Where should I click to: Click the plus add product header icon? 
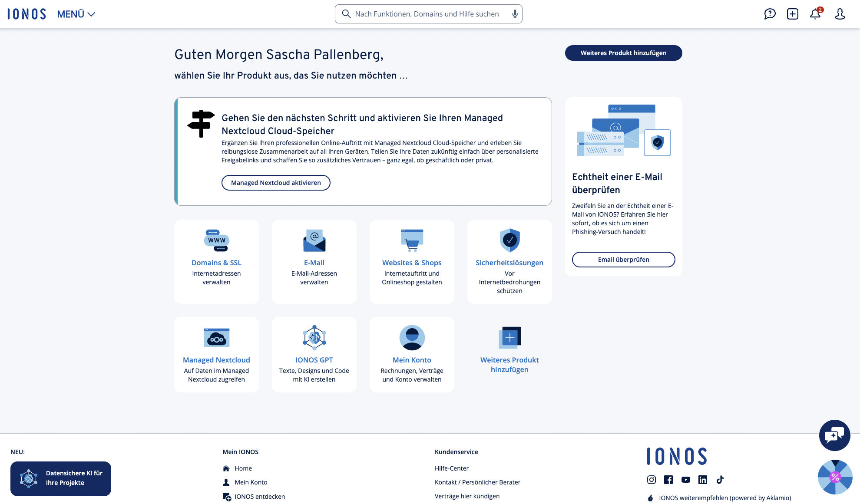click(793, 14)
